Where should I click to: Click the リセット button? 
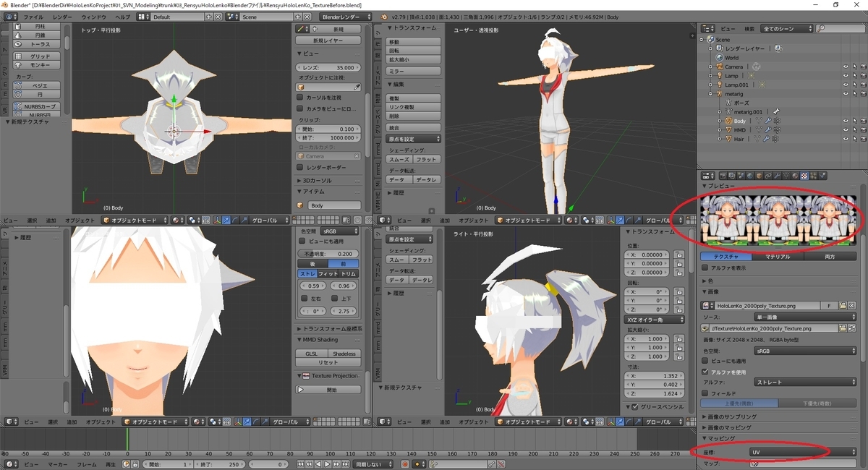(328, 362)
